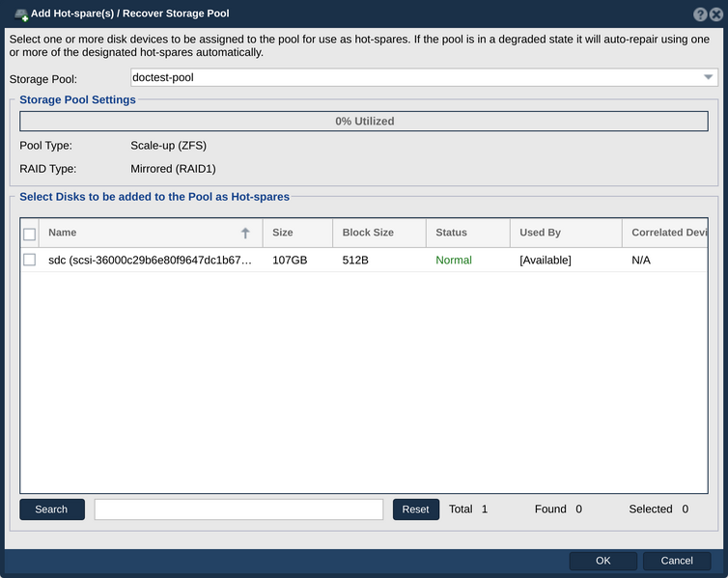Viewport: 728px width, 578px height.
Task: Close the dialog with X icon
Action: (716, 14)
